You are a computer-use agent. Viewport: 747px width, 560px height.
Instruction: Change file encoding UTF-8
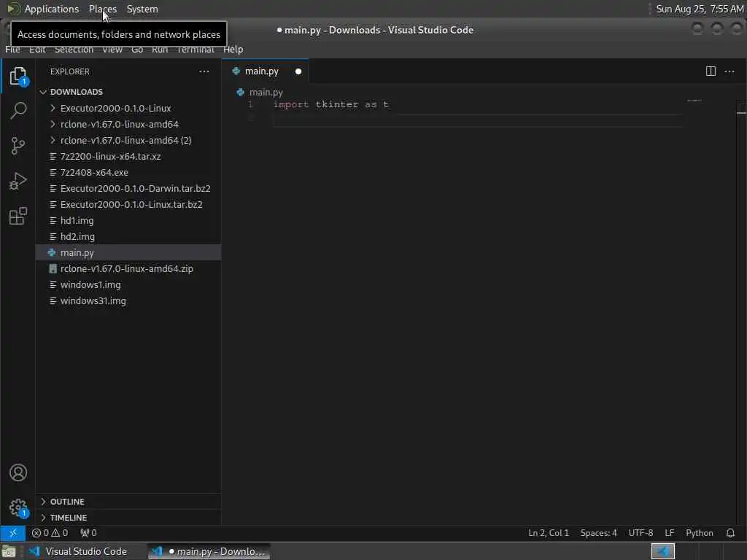click(640, 533)
